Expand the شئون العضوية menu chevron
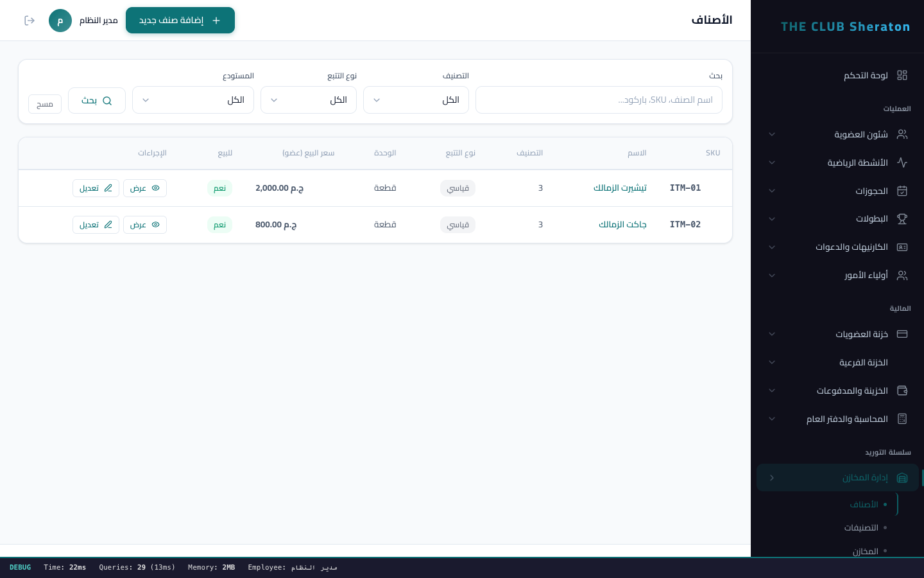924x578 pixels. pos(772,134)
